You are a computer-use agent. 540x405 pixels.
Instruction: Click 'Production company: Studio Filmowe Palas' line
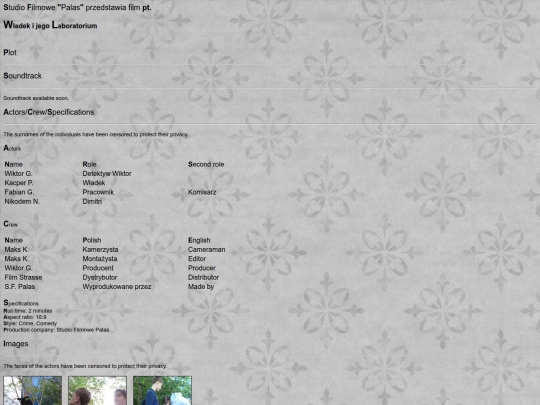click(56, 330)
